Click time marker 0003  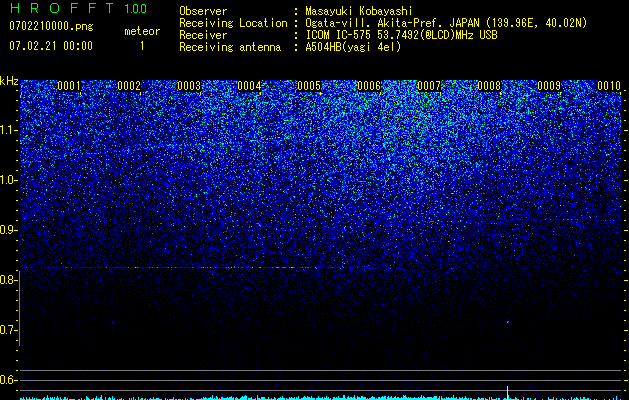tap(189, 86)
